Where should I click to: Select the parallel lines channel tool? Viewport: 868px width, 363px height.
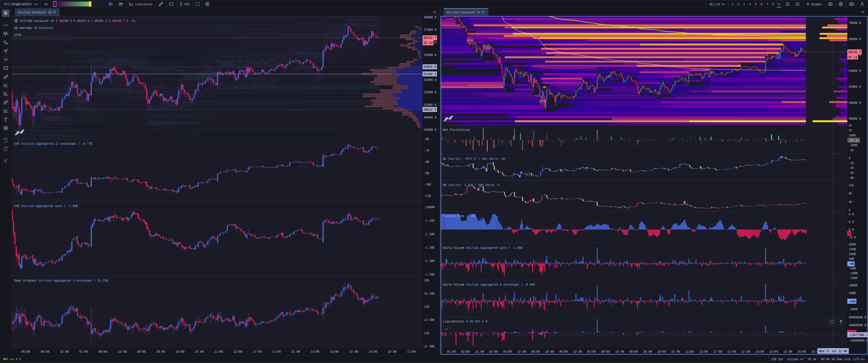(x=6, y=59)
